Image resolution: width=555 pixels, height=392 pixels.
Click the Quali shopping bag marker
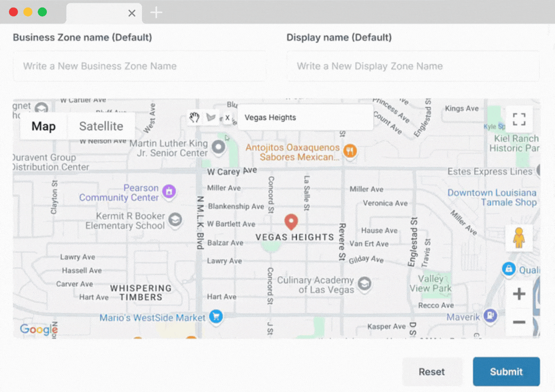click(509, 269)
